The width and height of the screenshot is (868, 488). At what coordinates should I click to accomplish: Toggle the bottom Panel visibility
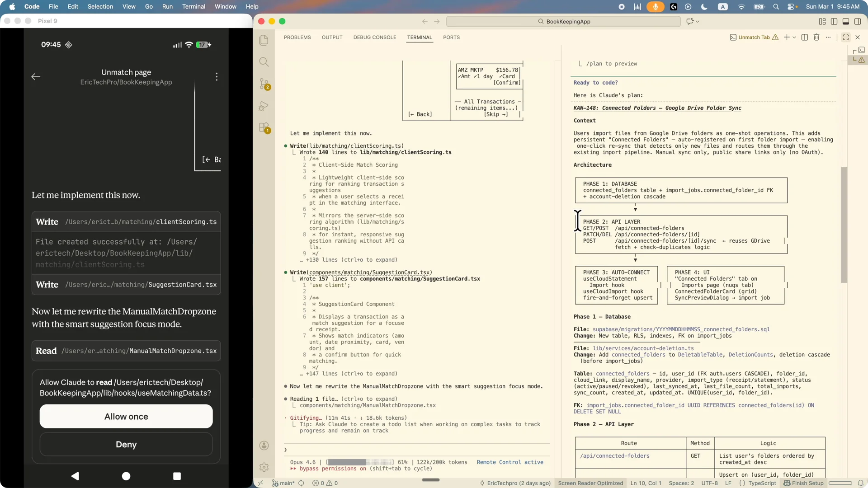click(x=846, y=21)
